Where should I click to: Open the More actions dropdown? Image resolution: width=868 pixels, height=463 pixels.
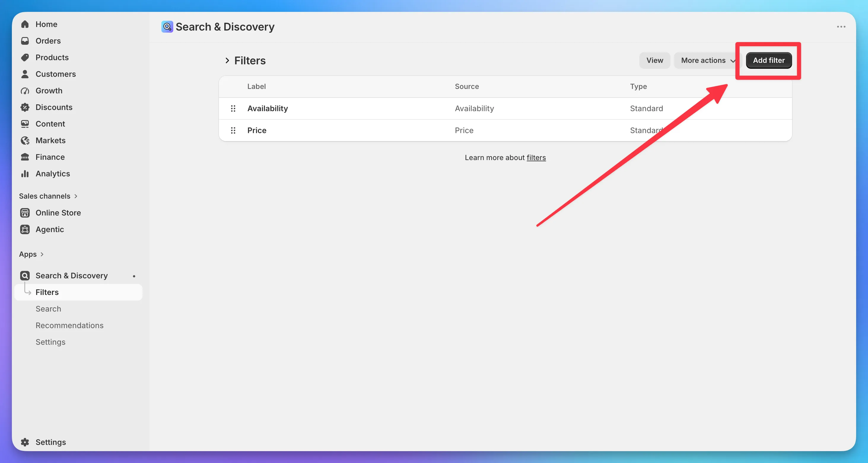tap(708, 60)
